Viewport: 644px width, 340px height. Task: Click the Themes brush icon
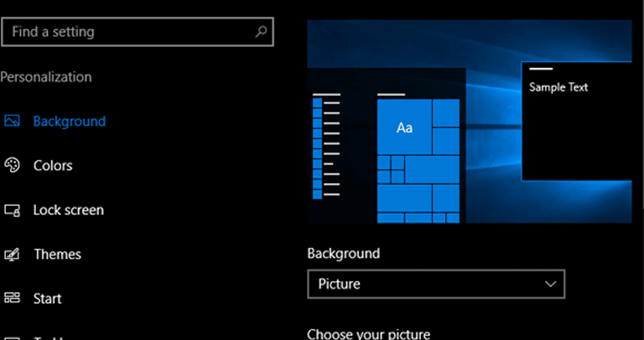point(12,254)
